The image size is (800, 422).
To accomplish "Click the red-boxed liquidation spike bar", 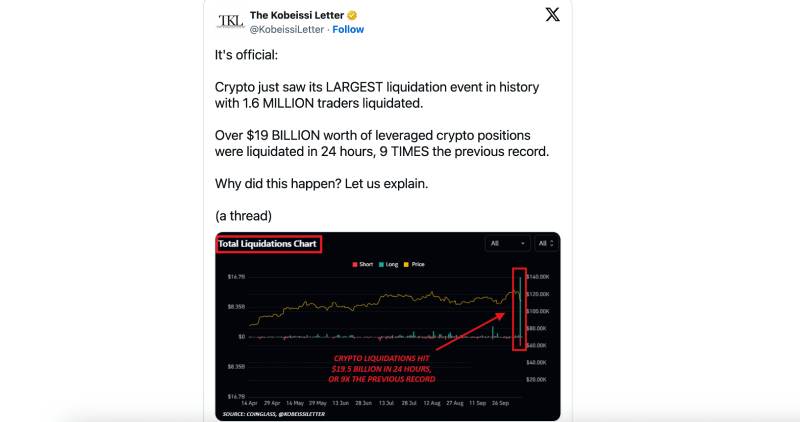I will pos(518,308).
